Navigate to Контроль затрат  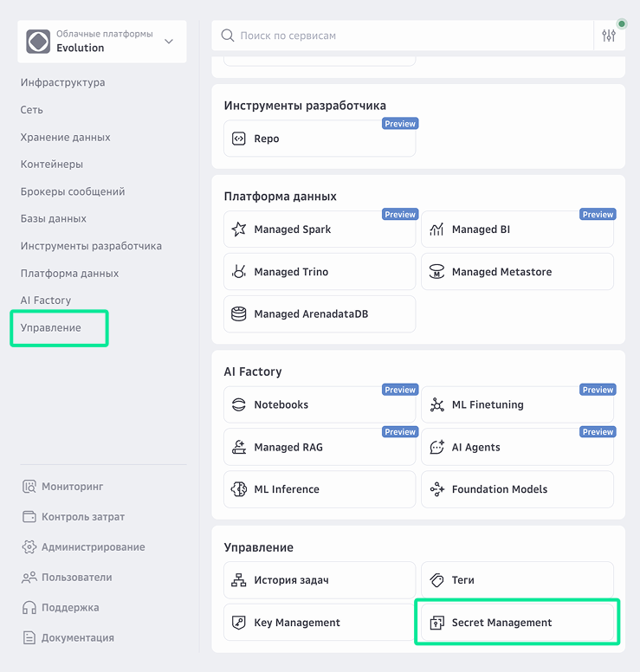(x=82, y=517)
